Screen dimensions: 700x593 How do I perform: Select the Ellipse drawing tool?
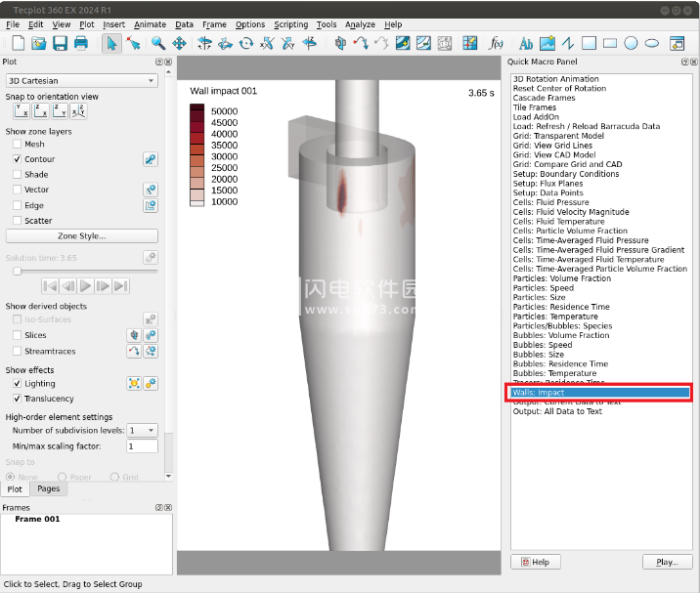coord(651,43)
